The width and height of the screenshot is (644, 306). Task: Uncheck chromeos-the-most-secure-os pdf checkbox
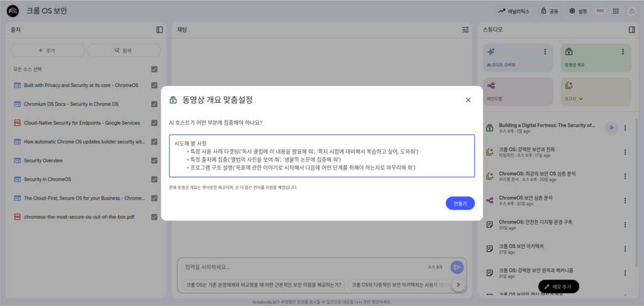click(154, 217)
